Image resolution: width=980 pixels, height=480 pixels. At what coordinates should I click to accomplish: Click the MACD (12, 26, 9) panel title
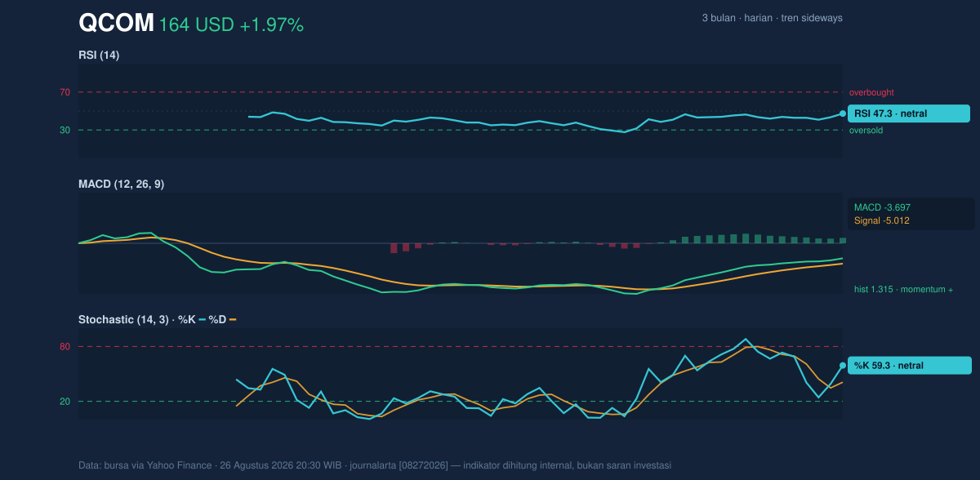(121, 184)
